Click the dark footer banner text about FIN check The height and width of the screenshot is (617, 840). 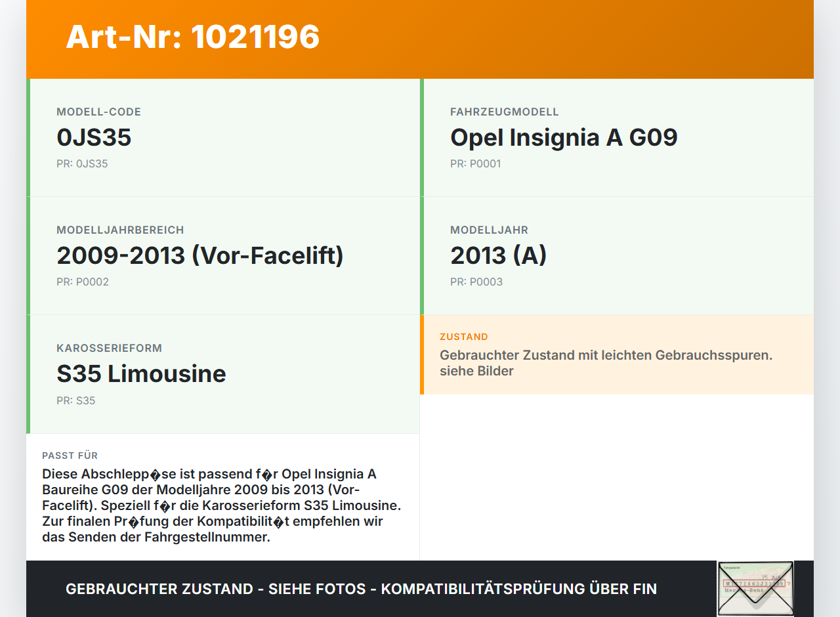coord(361,589)
